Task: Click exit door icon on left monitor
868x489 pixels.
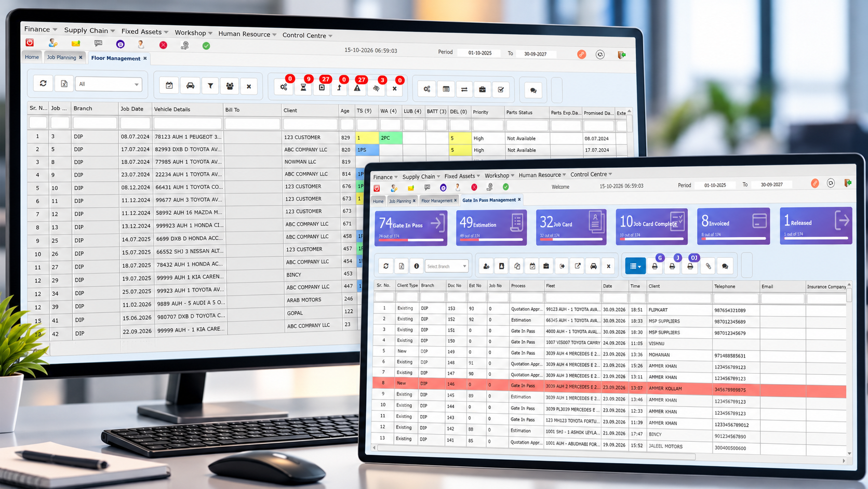Action: [621, 55]
